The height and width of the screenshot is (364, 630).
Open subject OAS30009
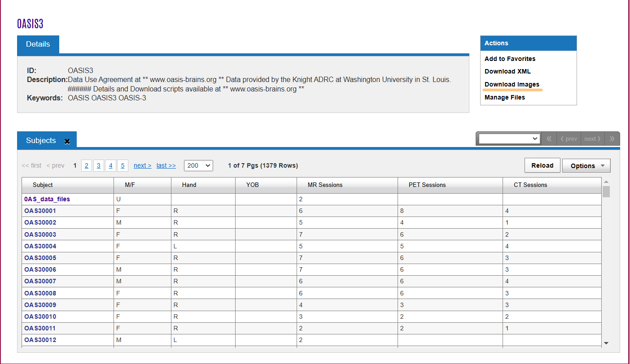tap(40, 305)
